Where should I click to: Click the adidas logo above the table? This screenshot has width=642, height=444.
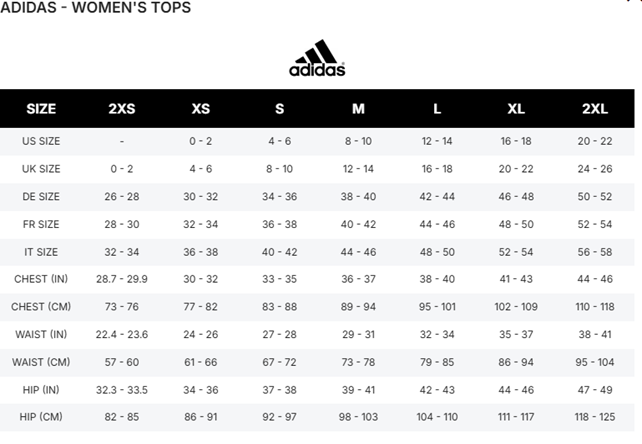[x=317, y=58]
